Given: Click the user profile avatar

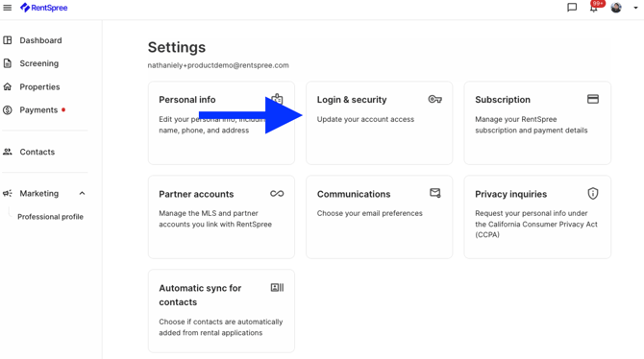Looking at the screenshot, I should pos(616,8).
